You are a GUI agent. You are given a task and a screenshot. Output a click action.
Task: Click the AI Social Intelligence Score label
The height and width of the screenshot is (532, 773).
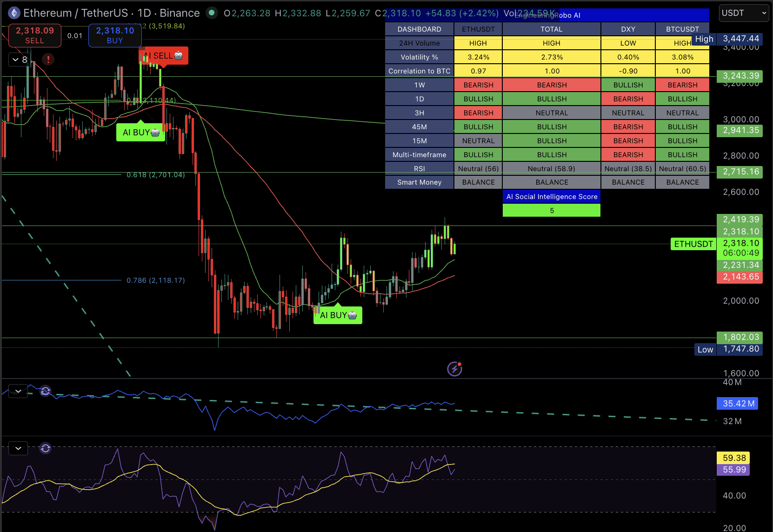551,196
